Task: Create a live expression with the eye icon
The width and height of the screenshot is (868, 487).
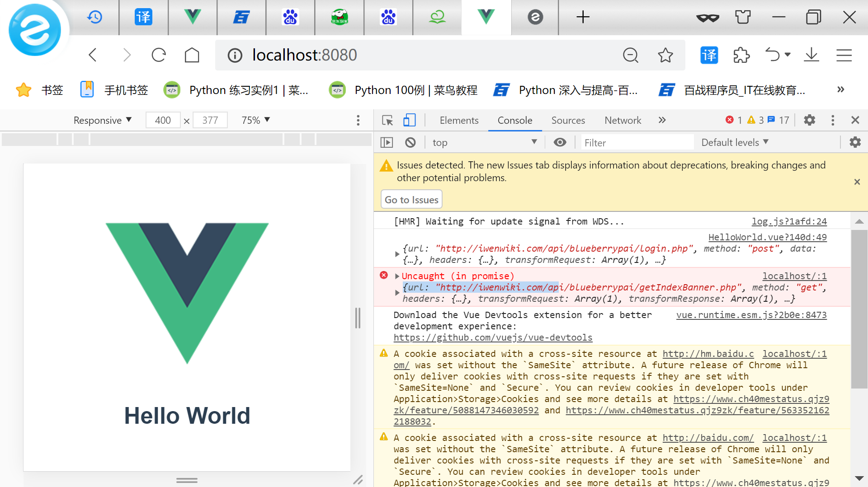Action: click(x=560, y=143)
